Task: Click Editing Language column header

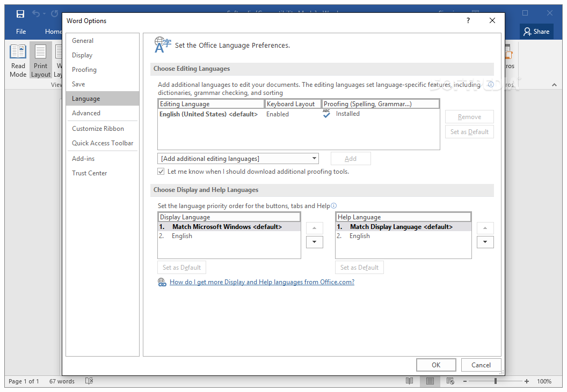Action: coord(211,104)
